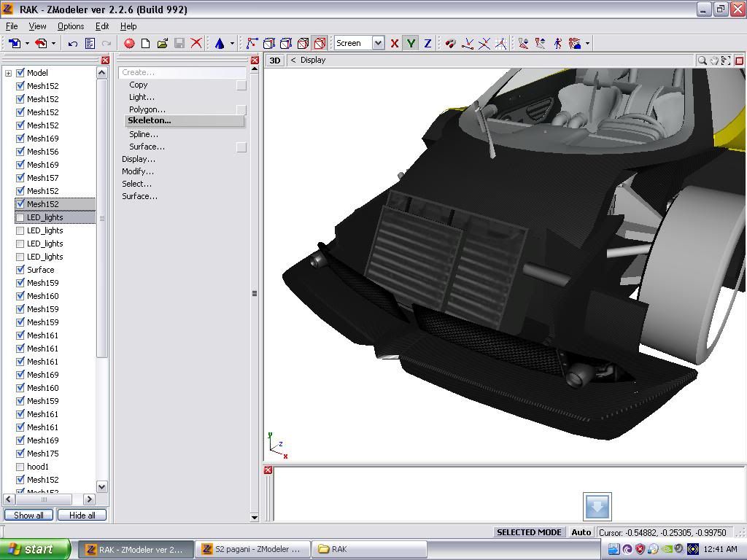The height and width of the screenshot is (560, 747).
Task: Click the red sphere icon in toolbar
Action: click(129, 44)
